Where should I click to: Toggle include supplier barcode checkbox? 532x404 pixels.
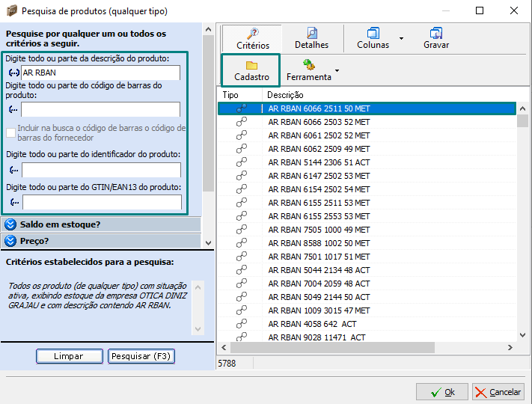(x=11, y=132)
